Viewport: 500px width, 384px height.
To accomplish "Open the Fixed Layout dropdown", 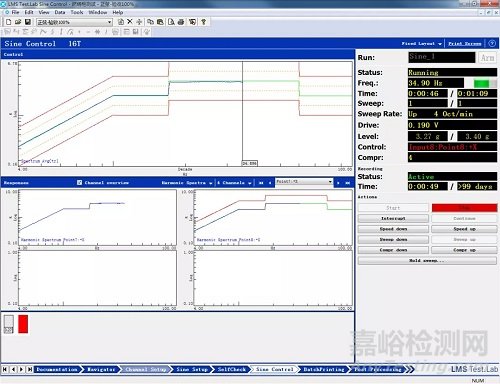I will coord(421,44).
